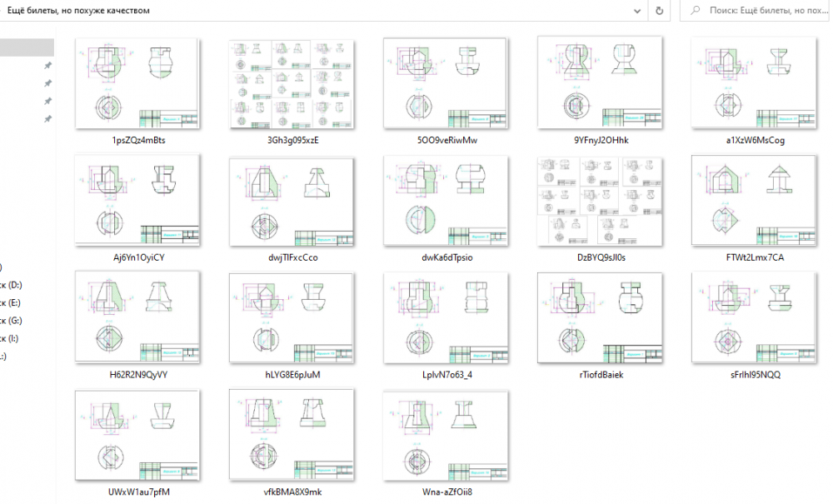Open drive (E:) in navigation pane
Screen dimensions: 833x504
(x=11, y=302)
